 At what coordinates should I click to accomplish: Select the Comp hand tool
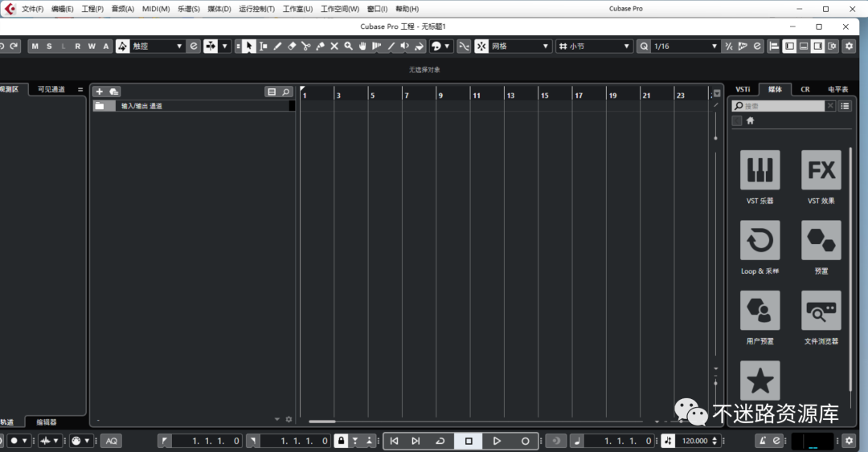point(362,46)
